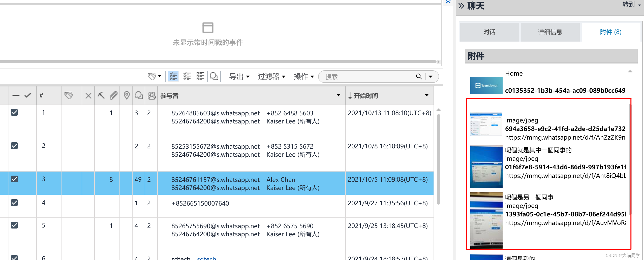This screenshot has height=260, width=644.
Task: Select the +852665150007640 conversation row
Action: (x=217, y=206)
